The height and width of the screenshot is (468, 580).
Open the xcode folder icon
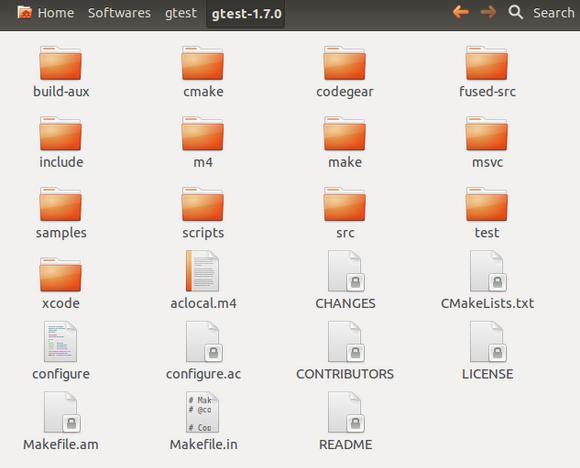tap(61, 275)
